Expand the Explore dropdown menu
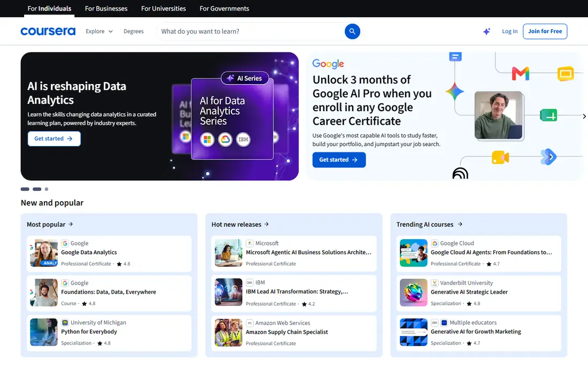This screenshot has width=588, height=368. [x=99, y=32]
